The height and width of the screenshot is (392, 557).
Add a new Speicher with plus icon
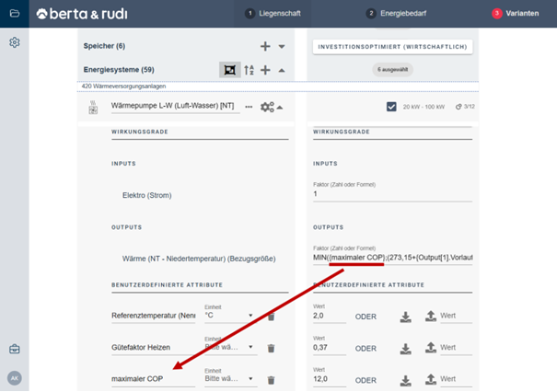pos(265,46)
